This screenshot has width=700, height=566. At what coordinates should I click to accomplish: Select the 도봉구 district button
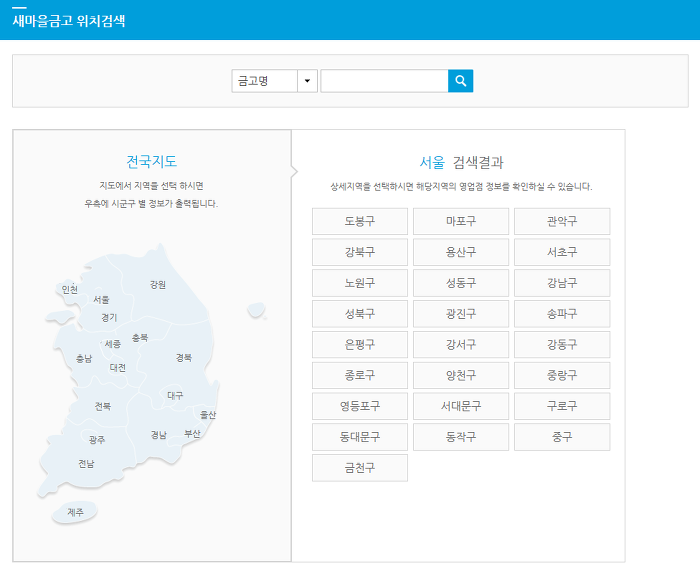[x=360, y=221]
